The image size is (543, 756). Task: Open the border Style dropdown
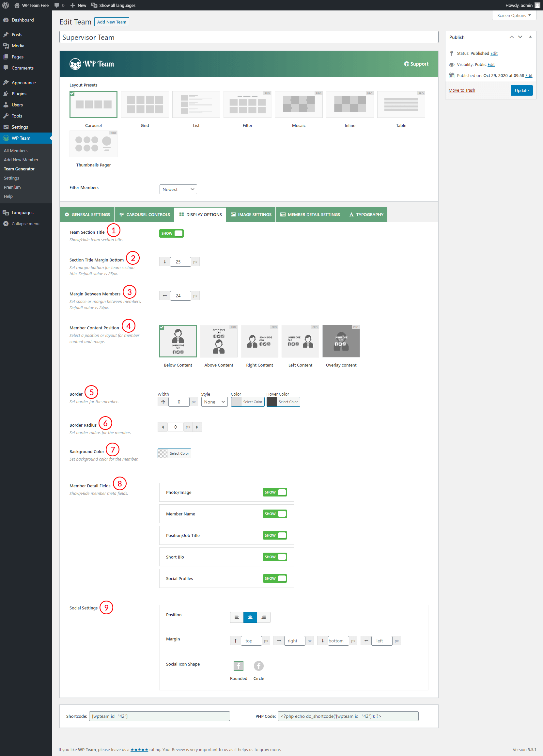[214, 402]
